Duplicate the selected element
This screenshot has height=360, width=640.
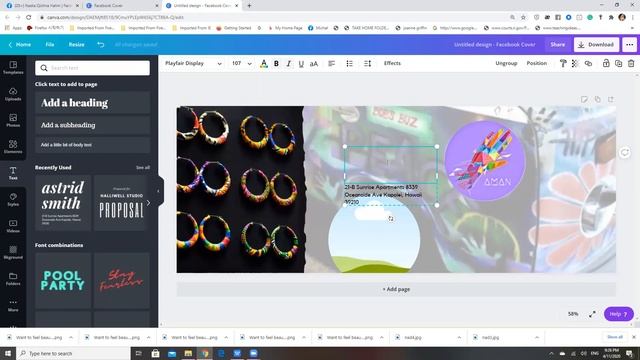tap(618, 63)
